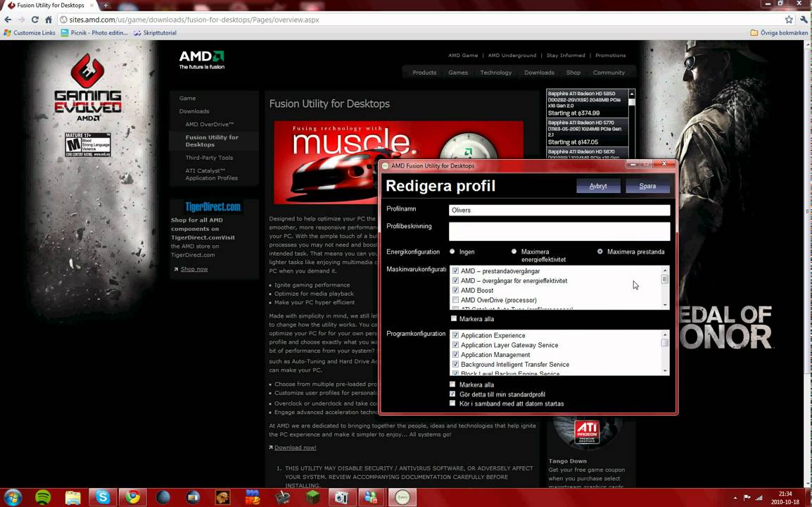Click the browser forward arrow
The width and height of the screenshot is (812, 507).
[21, 20]
